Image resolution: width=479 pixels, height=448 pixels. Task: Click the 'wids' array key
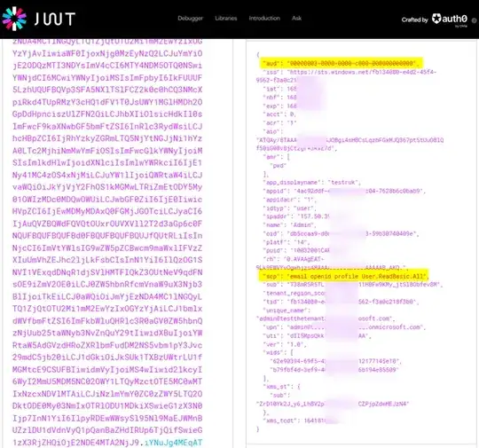[x=272, y=352]
